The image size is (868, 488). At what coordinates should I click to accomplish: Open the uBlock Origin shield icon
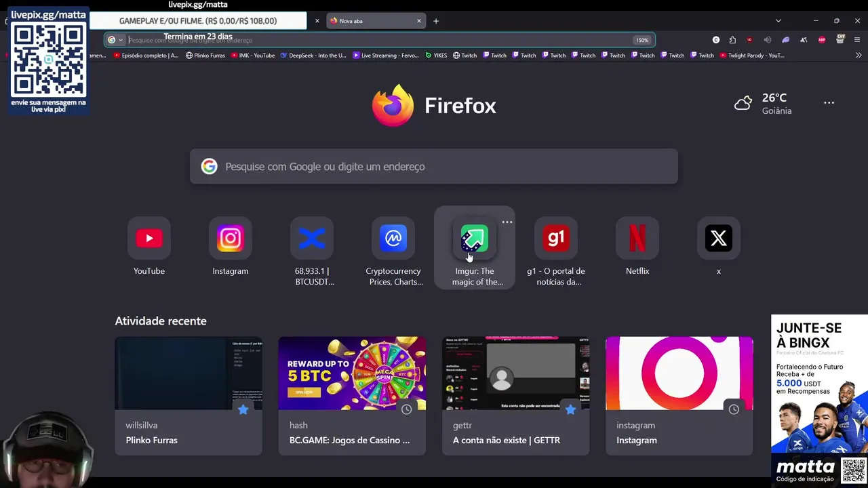[749, 40]
